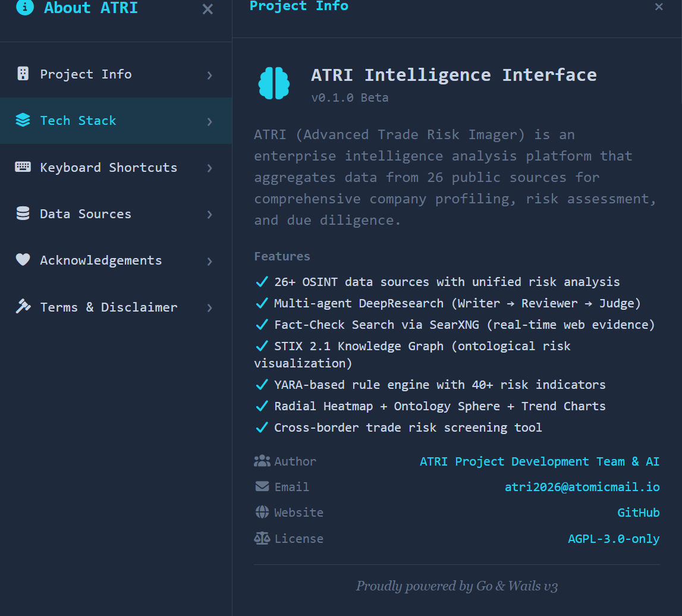This screenshot has height=616, width=682.
Task: Close the About ATRI panel
Action: pyautogui.click(x=208, y=9)
